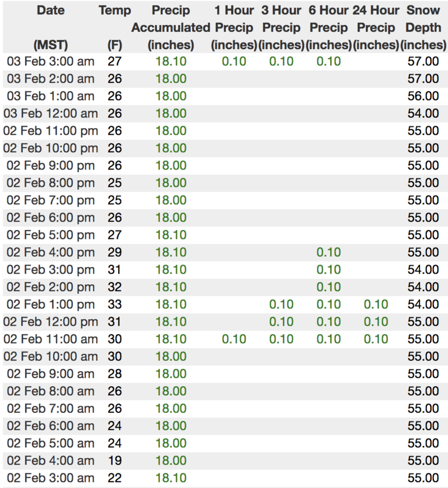Viewport: 448px width, 488px height.
Task: Click the Date column header
Action: coord(50,10)
